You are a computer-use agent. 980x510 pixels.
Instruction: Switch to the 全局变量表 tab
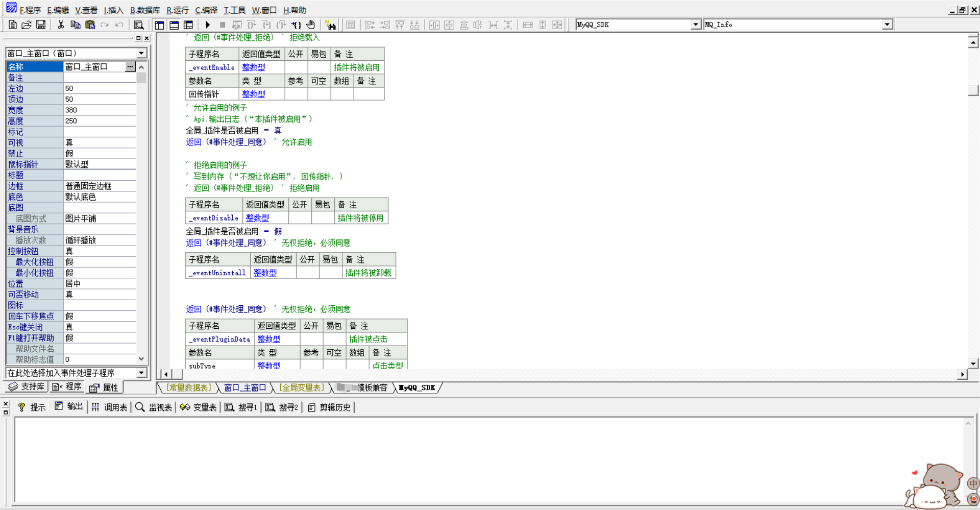pyautogui.click(x=302, y=388)
